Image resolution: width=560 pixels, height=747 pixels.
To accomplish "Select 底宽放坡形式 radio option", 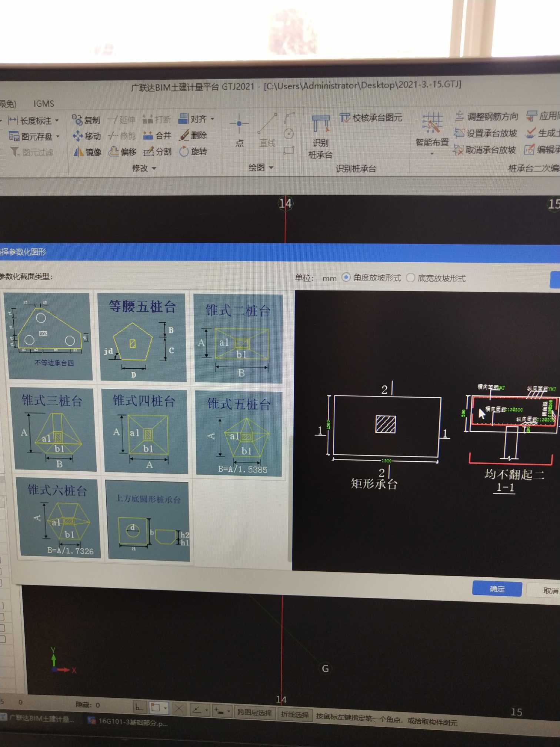I will 436,278.
